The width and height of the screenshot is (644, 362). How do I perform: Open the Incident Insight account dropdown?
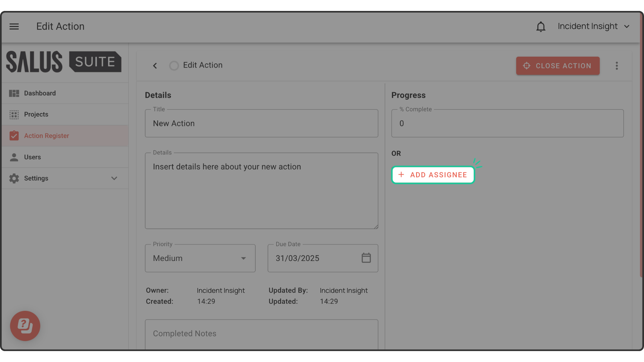pos(593,26)
